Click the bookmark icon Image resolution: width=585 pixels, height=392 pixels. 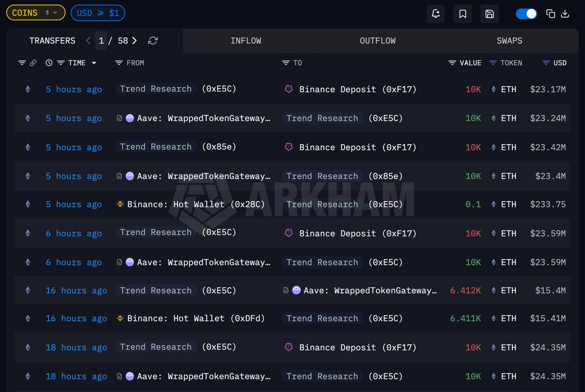pyautogui.click(x=463, y=14)
